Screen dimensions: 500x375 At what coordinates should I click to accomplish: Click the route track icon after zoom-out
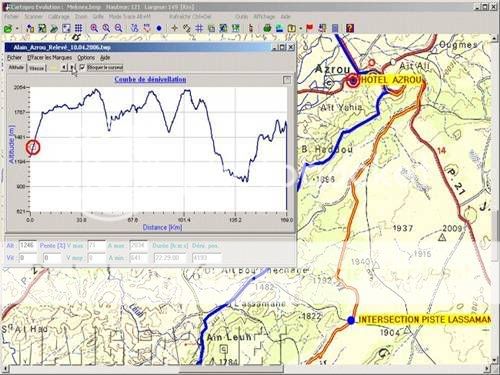pos(134,28)
